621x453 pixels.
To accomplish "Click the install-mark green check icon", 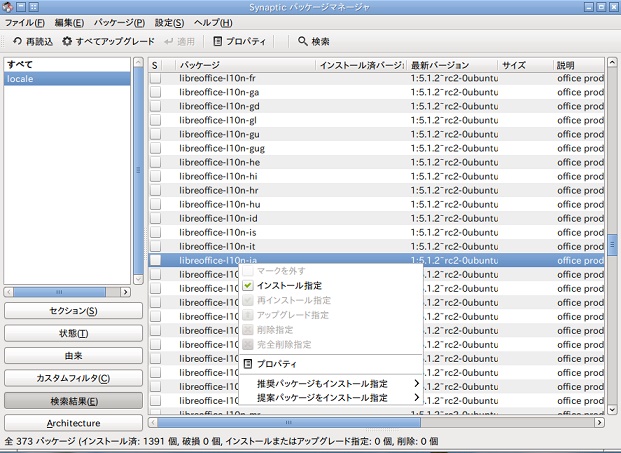I will point(248,285).
